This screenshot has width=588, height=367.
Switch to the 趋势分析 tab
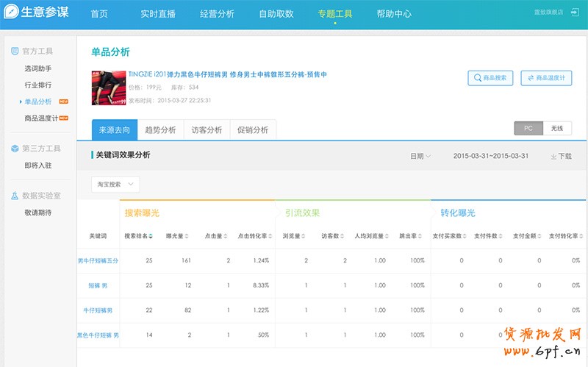tap(160, 129)
